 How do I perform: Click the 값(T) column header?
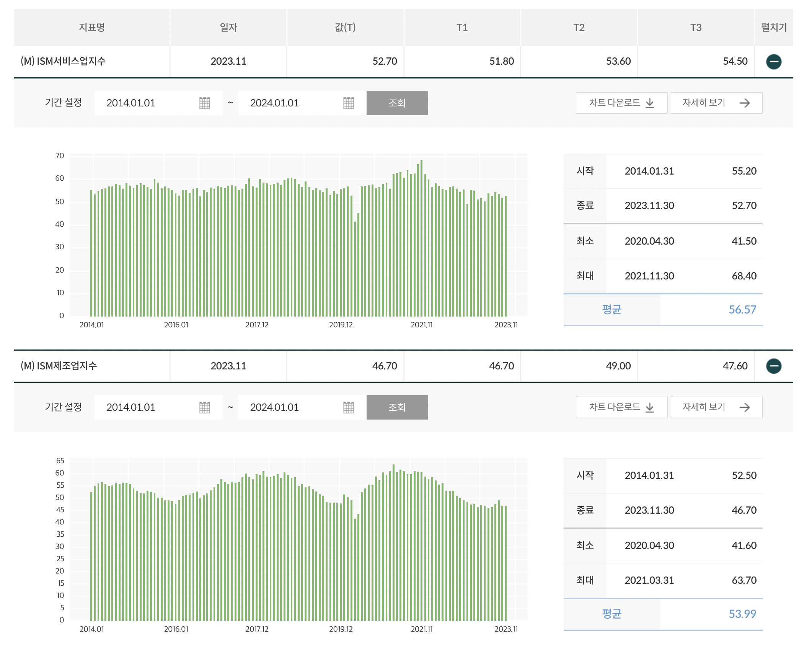[345, 28]
